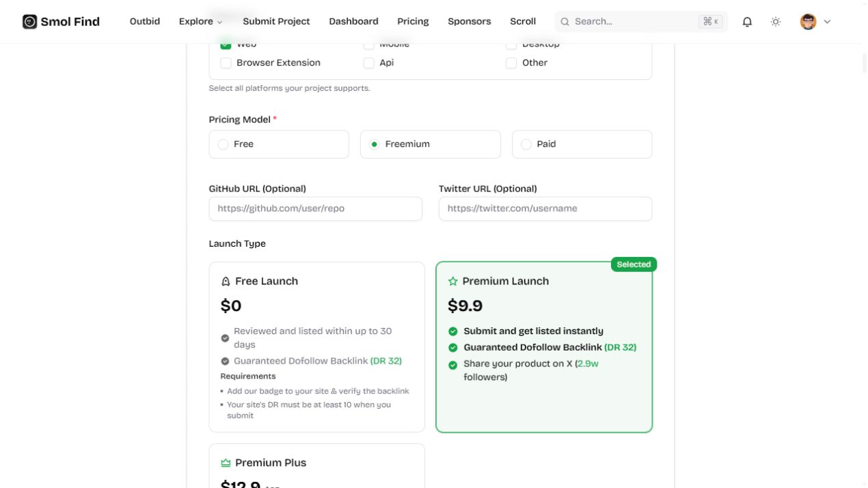Click the rocket icon beside Free Launch
The height and width of the screenshot is (488, 868).
point(226,282)
